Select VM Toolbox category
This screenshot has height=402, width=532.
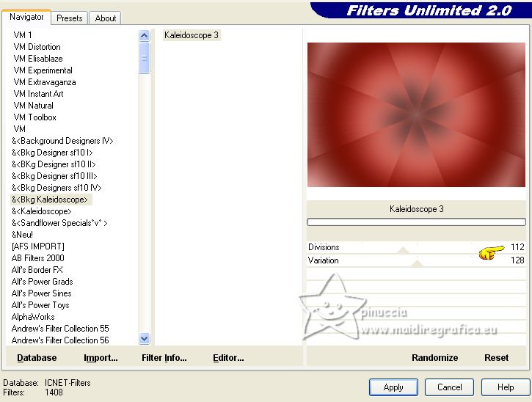34,117
